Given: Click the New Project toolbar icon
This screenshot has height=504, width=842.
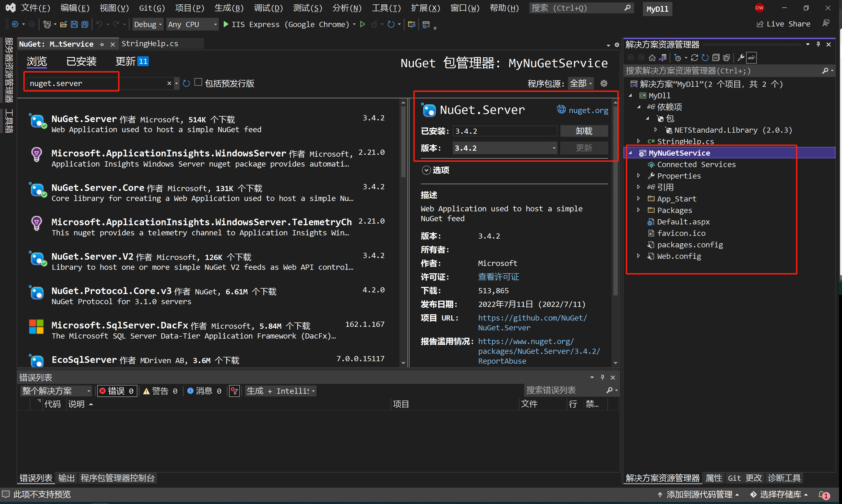Looking at the screenshot, I should click(x=47, y=24).
